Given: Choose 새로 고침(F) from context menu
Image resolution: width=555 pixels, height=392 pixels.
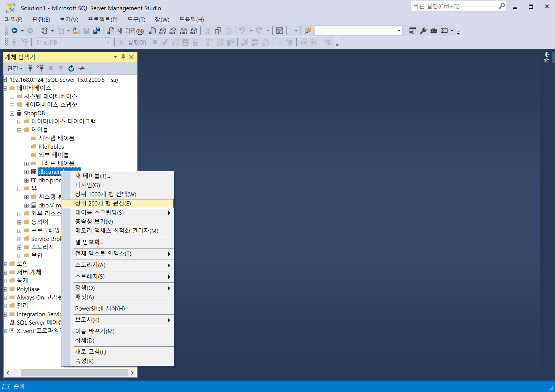Looking at the screenshot, I should (x=118, y=352).
